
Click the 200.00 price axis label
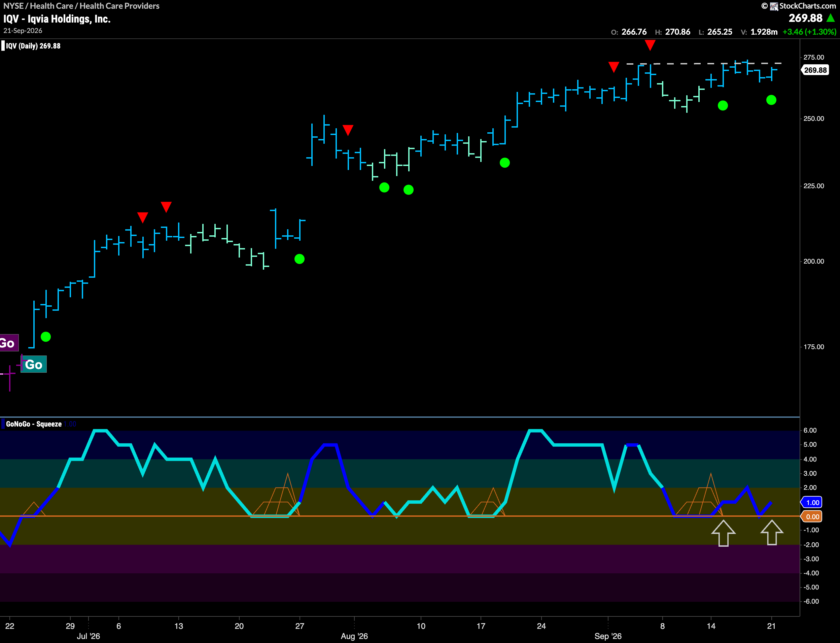(x=814, y=262)
